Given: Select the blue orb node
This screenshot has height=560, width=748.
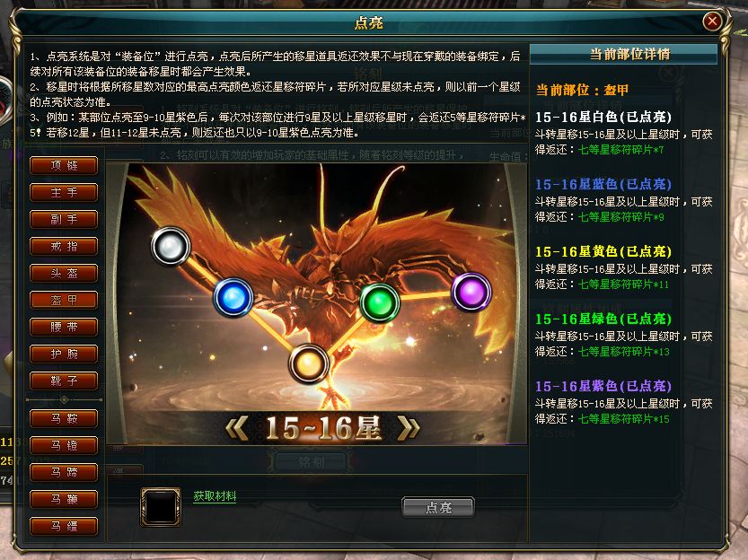Looking at the screenshot, I should [233, 298].
